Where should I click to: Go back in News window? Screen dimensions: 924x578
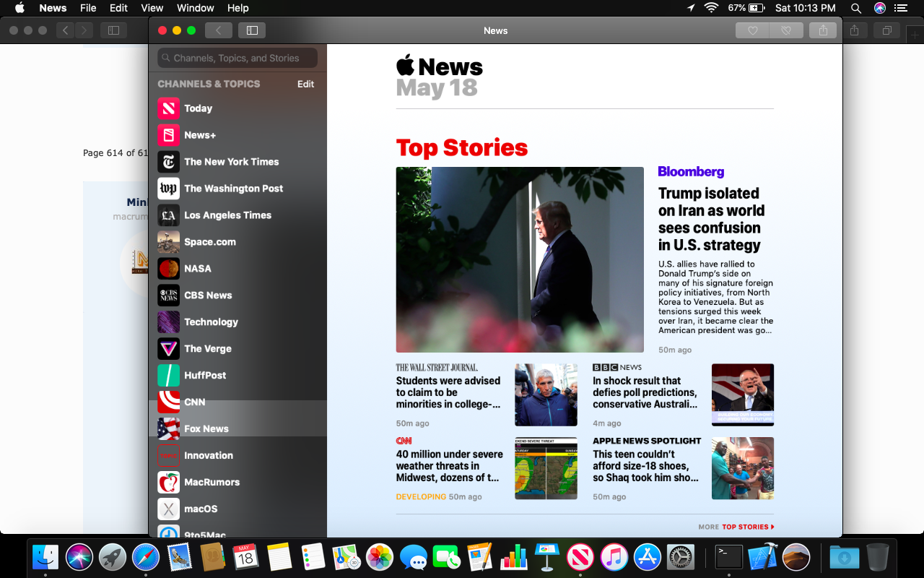218,30
